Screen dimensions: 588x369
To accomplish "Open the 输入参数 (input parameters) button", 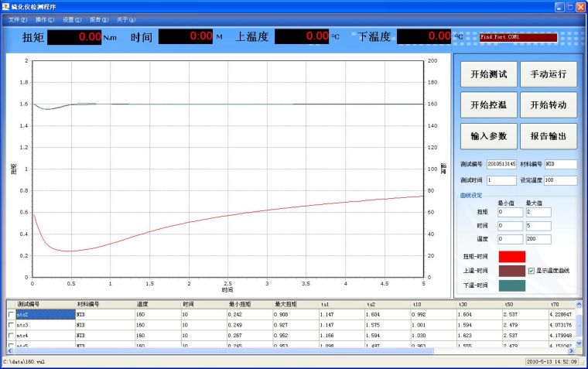I will (488, 135).
